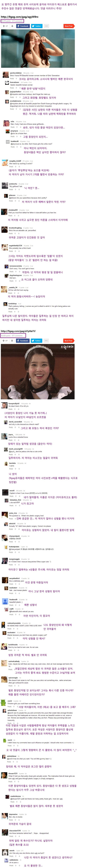Screen dimensions: 86x868
Task: Open more options on first post
Action: click(x=46, y=26)
